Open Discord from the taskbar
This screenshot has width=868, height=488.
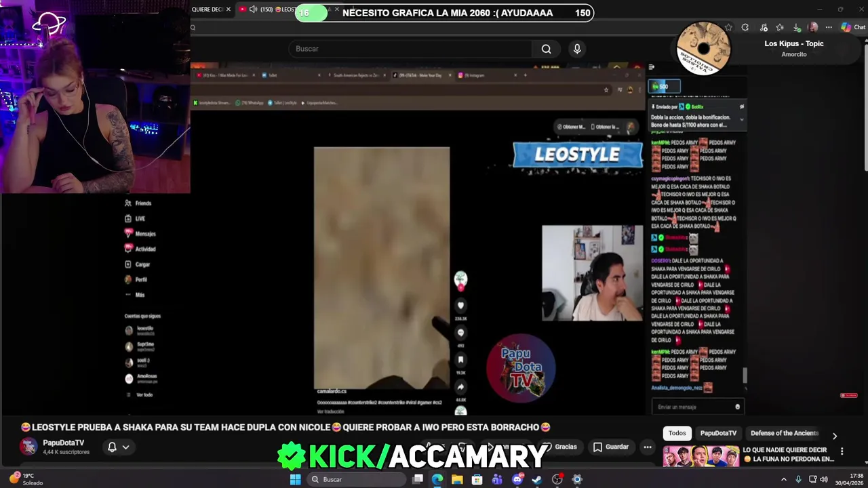coord(517,479)
